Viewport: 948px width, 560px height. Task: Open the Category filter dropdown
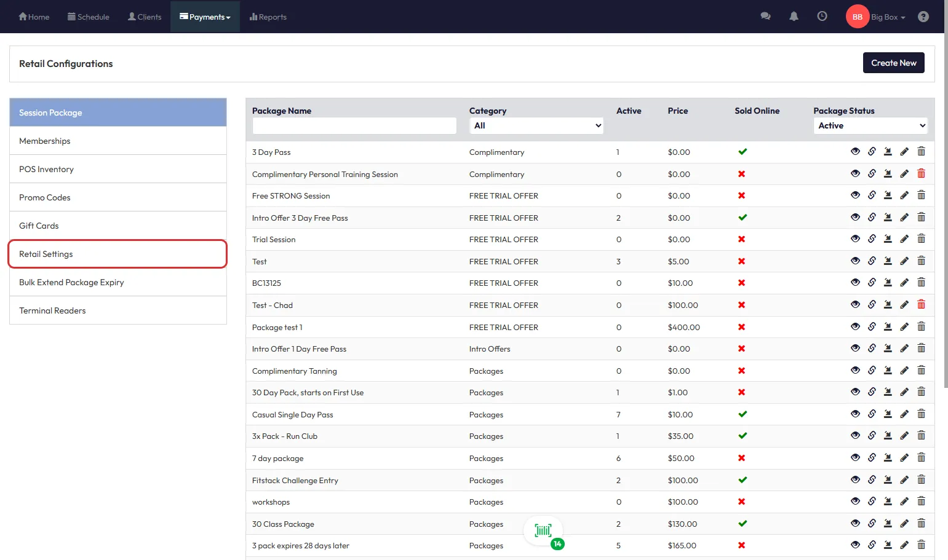[x=536, y=125]
